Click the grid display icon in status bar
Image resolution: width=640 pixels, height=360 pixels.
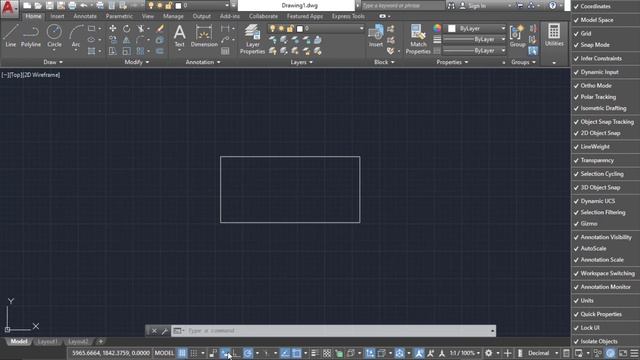pyautogui.click(x=182, y=353)
